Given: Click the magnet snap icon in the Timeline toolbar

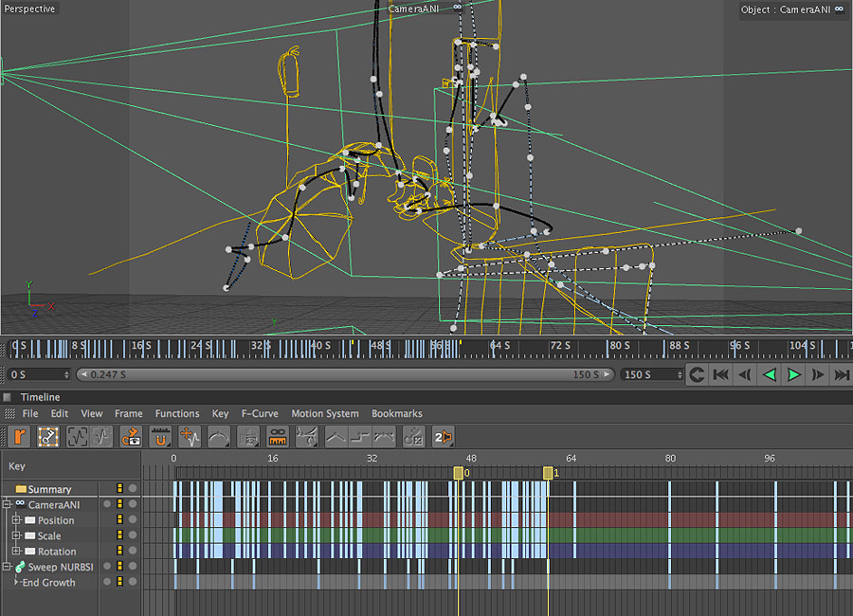Looking at the screenshot, I should [160, 437].
